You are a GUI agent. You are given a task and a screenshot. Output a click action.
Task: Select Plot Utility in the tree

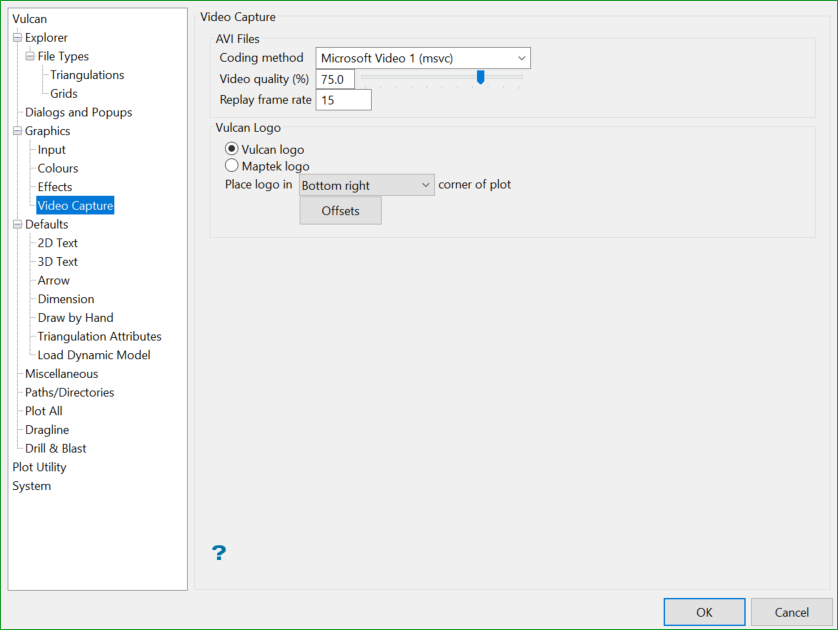(x=39, y=468)
